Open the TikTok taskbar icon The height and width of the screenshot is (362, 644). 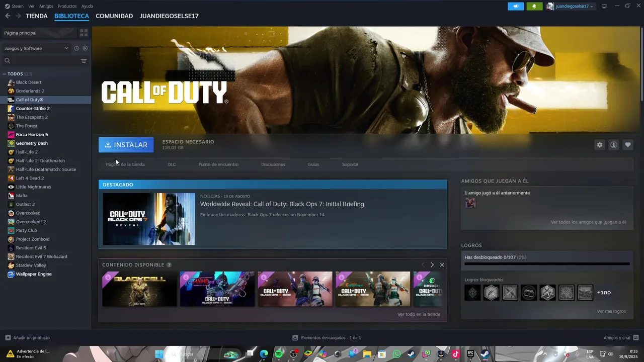pyautogui.click(x=455, y=354)
